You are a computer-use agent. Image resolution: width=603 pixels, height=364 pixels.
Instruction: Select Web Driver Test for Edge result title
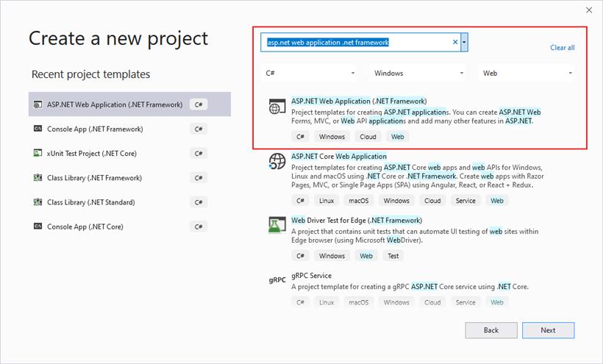[x=357, y=221]
